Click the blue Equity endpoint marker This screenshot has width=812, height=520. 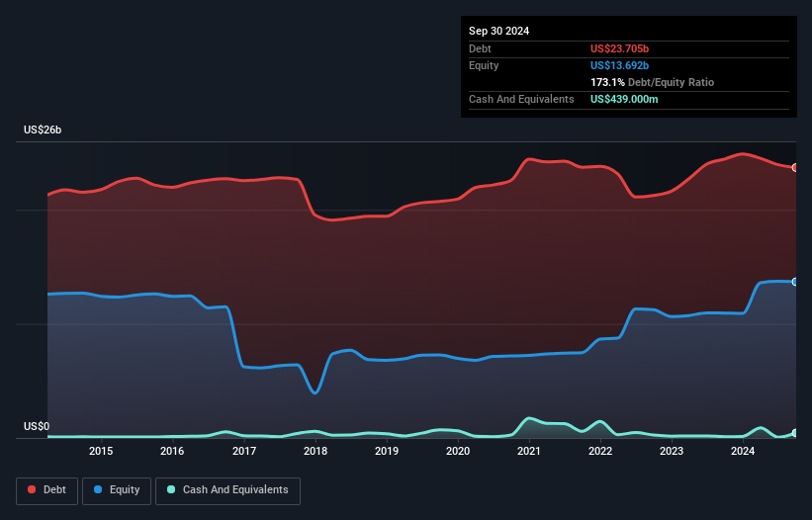tap(795, 282)
